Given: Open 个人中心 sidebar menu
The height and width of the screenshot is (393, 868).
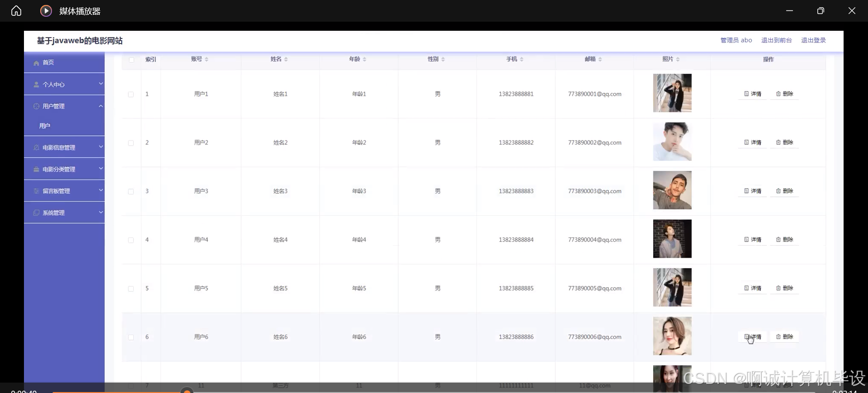Looking at the screenshot, I should [x=64, y=85].
